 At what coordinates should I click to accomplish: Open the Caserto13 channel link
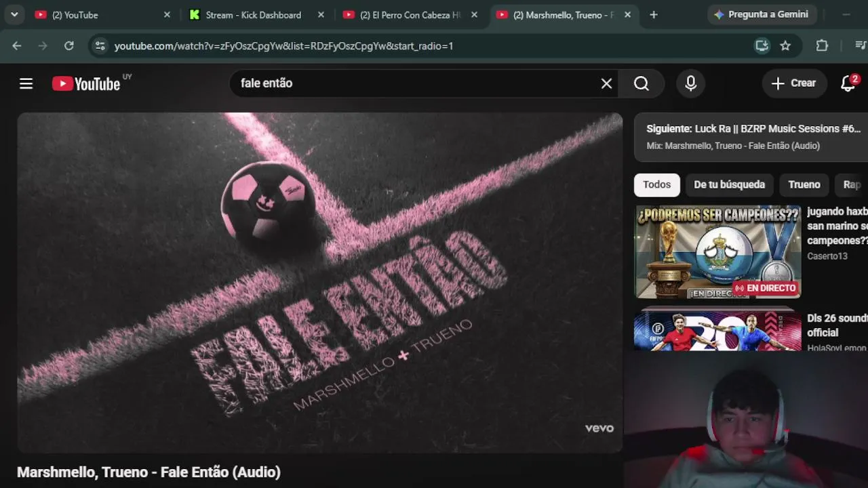click(827, 256)
